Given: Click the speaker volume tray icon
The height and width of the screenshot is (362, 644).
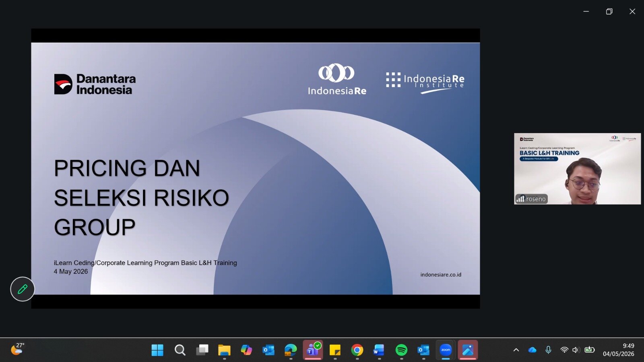Looking at the screenshot, I should (x=576, y=350).
